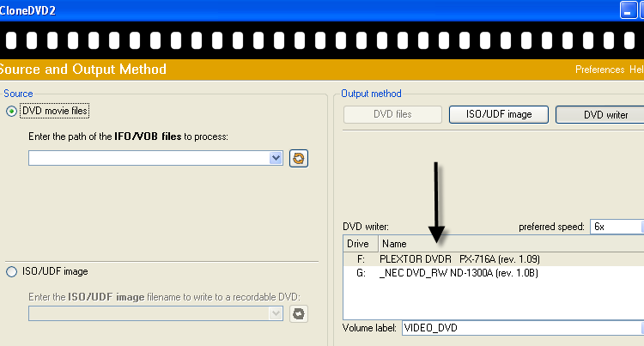Open Preferences link in the header

pos(599,70)
